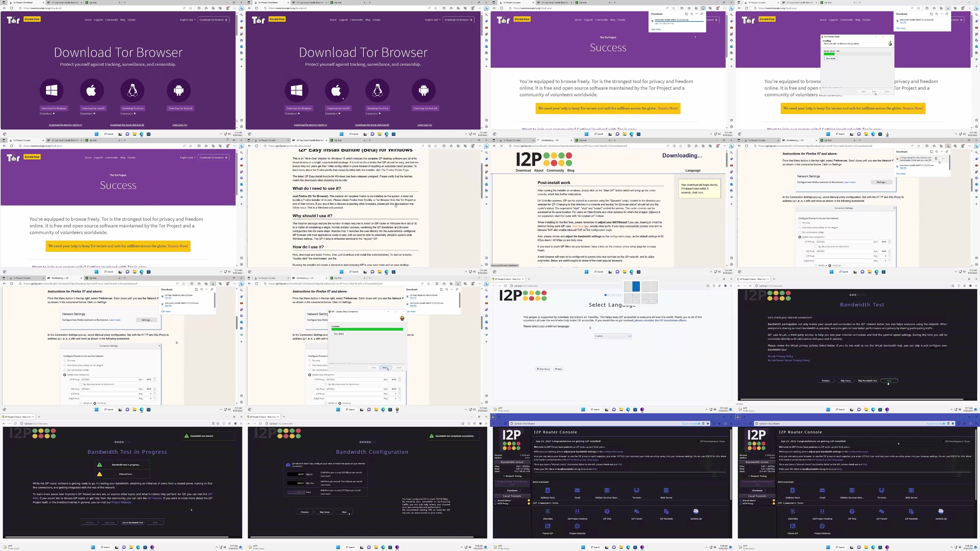Bandwidth Configuration page: click KBps Out field
Image resolution: width=980 pixels, height=551 pixels.
(x=296, y=483)
